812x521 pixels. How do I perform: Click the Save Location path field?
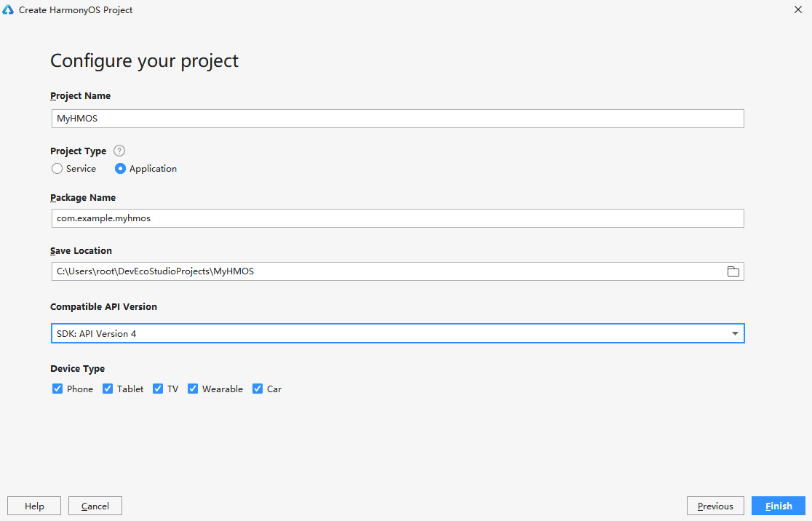point(386,271)
